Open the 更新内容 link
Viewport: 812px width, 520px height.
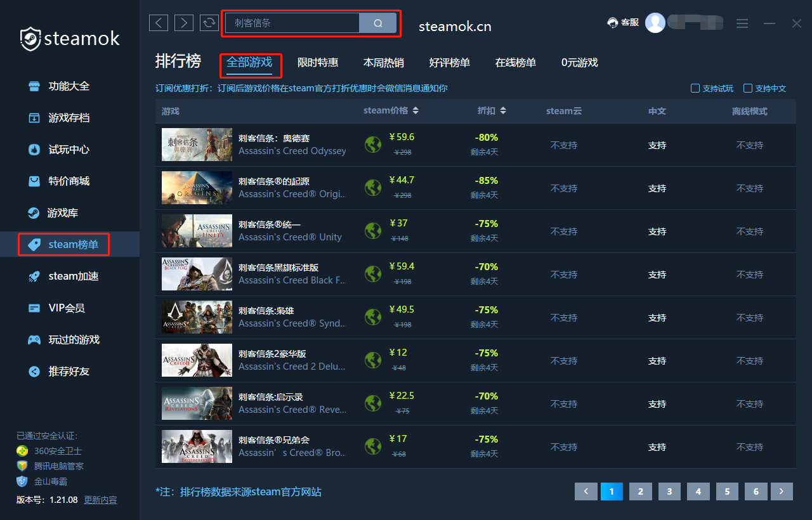[100, 500]
